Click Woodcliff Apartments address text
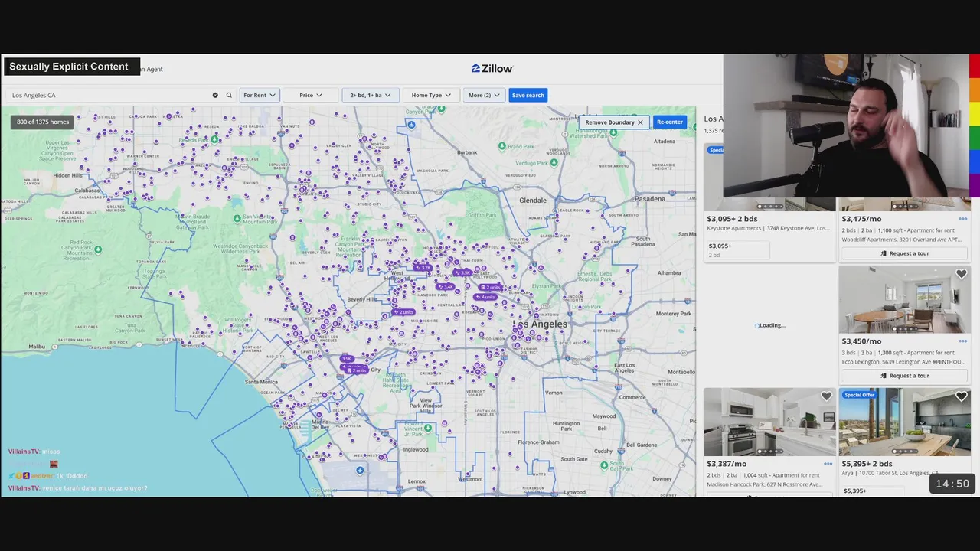The image size is (980, 551). point(902,240)
